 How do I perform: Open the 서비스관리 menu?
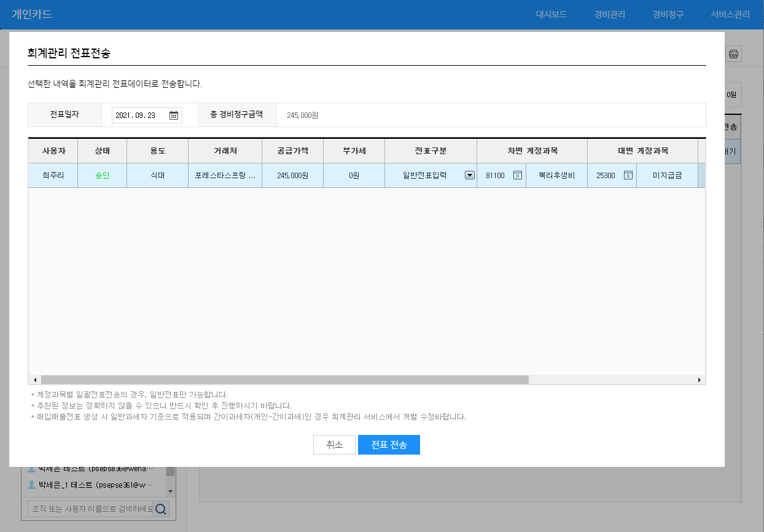point(730,14)
